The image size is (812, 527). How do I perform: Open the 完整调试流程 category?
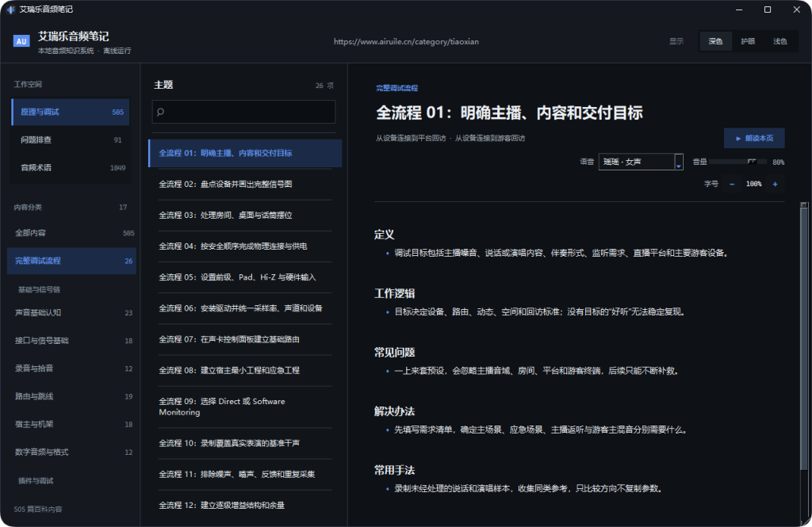[x=72, y=261]
